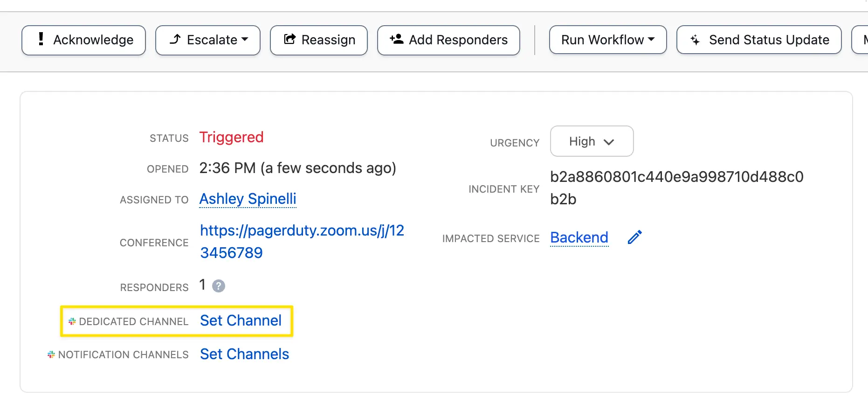The width and height of the screenshot is (868, 403).
Task: Click the responders count 1
Action: [x=202, y=285]
